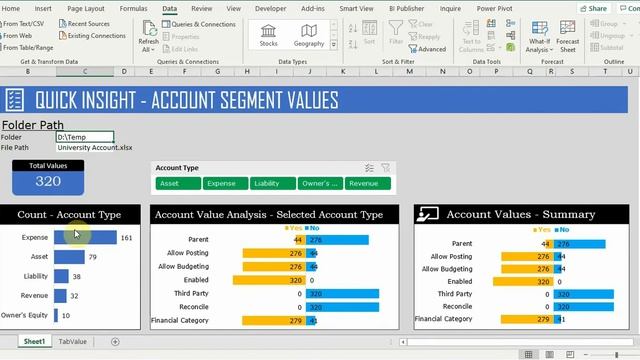Switch to Page Layout view in status bar
640x360 pixels.
click(549, 354)
